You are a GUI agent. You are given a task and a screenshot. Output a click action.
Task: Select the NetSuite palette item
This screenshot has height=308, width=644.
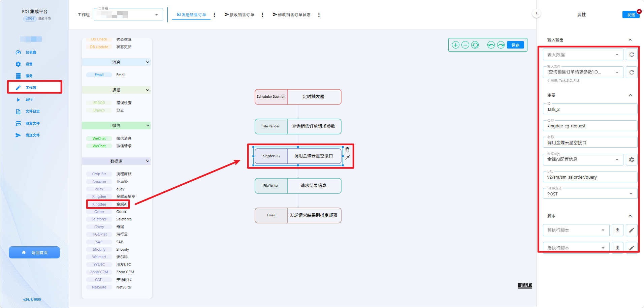(108, 287)
